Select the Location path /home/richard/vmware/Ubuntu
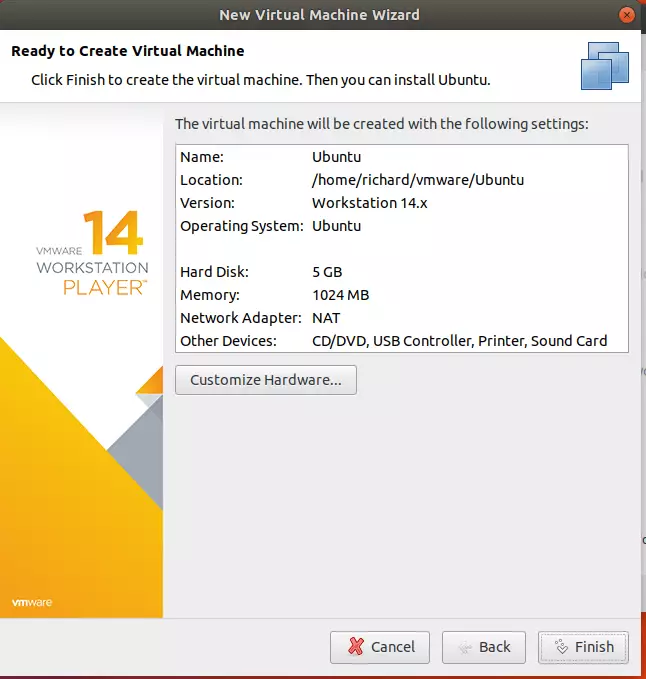 pyautogui.click(x=418, y=180)
